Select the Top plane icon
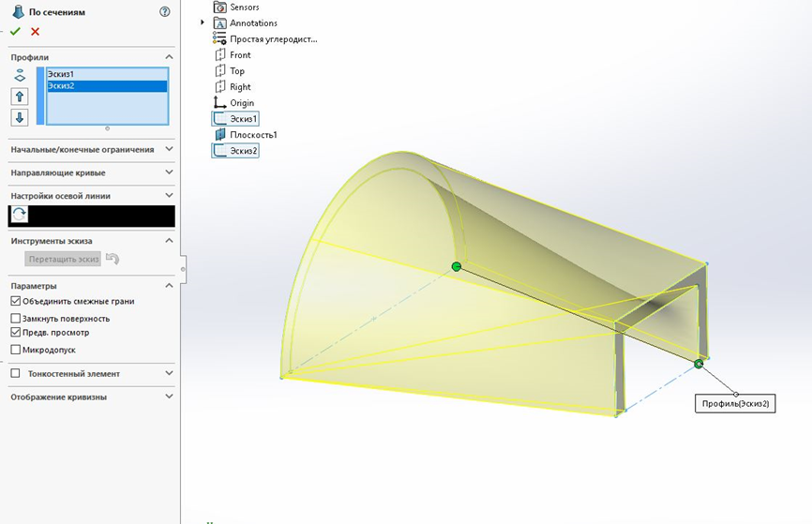Screen dimensions: 812x524 220,71
